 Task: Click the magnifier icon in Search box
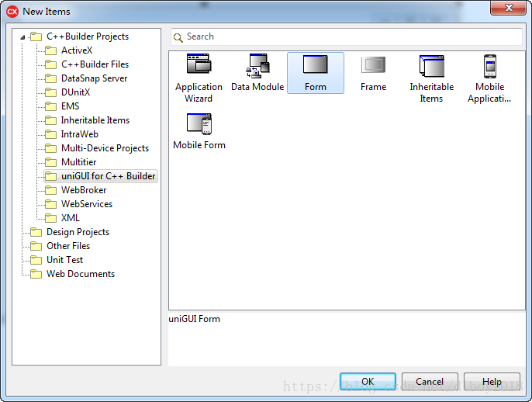(x=178, y=37)
